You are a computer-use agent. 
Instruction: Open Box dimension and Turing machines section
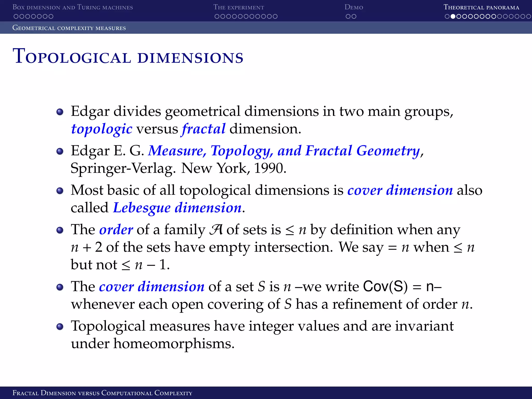coord(72,7)
